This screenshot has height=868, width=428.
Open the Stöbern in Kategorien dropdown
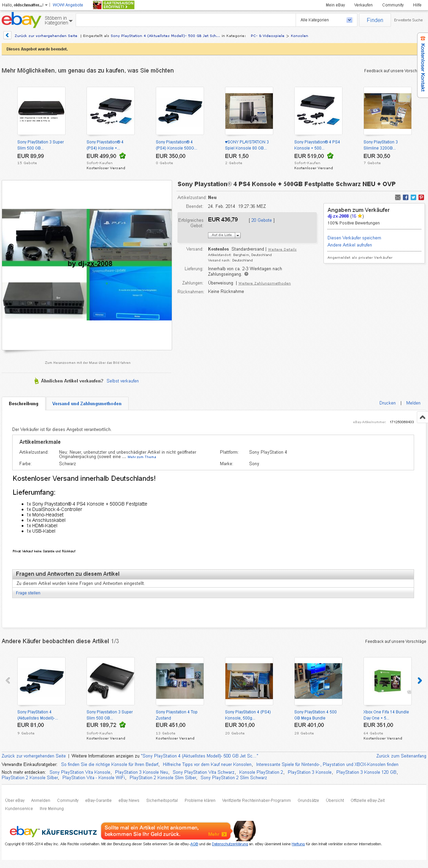click(58, 20)
